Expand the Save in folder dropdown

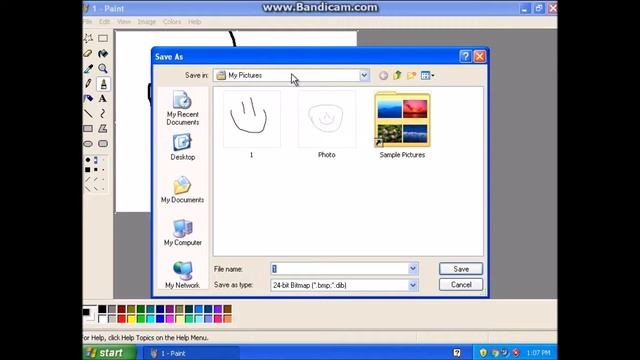click(x=364, y=76)
